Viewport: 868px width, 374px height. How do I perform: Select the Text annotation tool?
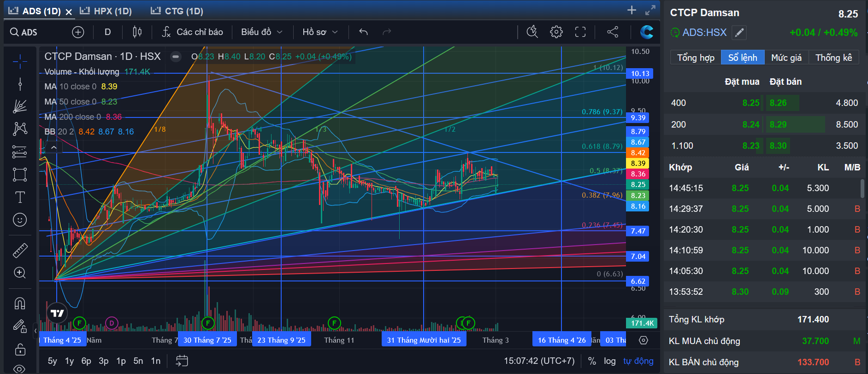click(20, 197)
